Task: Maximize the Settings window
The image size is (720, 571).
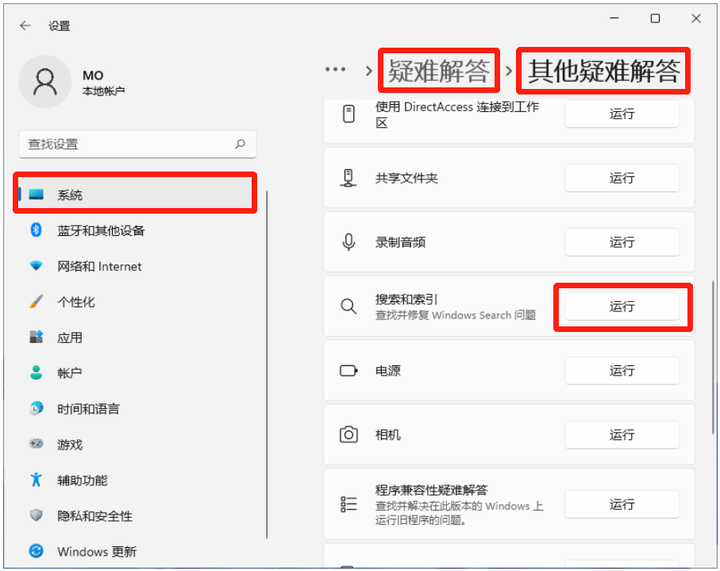Action: (x=655, y=18)
